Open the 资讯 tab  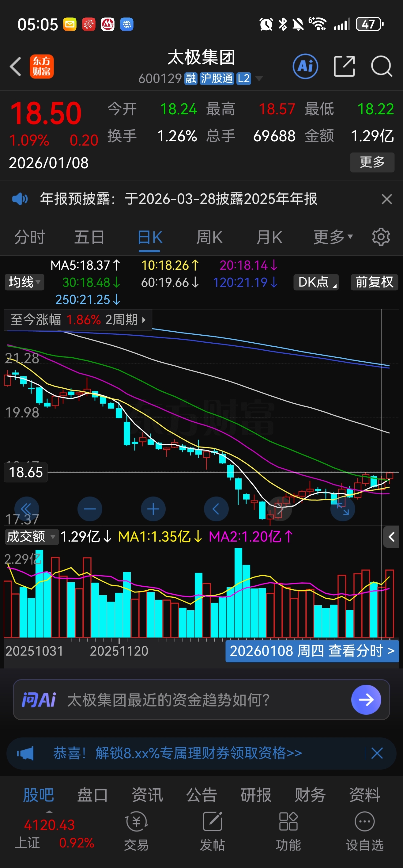coord(147,795)
